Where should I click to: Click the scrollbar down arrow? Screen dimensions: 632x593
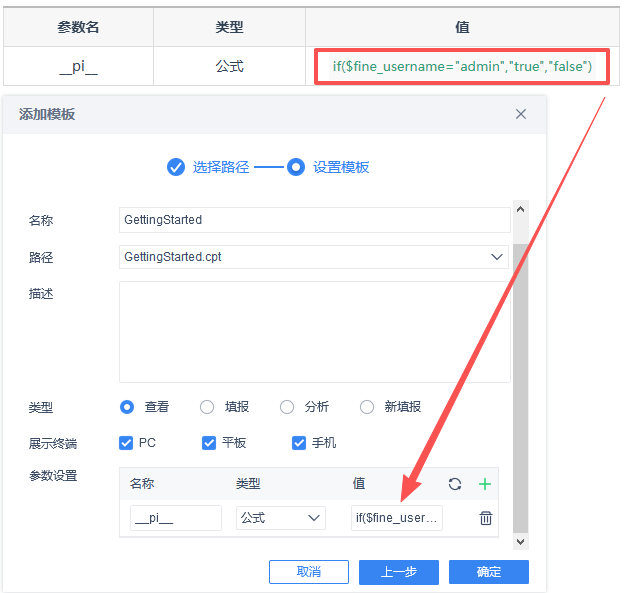[x=520, y=541]
